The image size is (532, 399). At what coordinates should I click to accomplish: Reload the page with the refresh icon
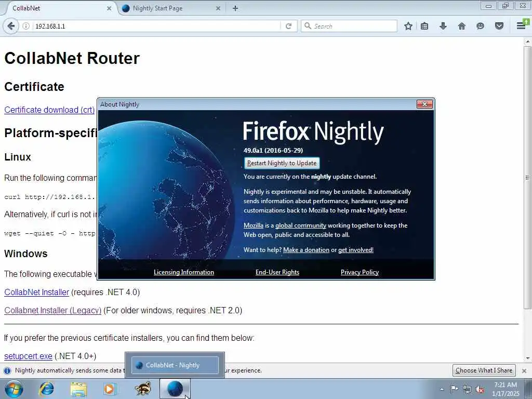pos(289,26)
